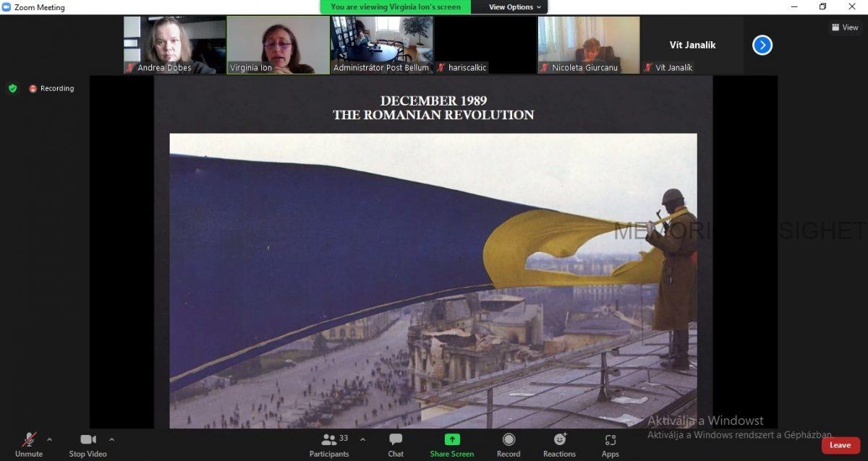
Task: Click the muted mic icon on Andrea Dobes
Action: click(130, 68)
